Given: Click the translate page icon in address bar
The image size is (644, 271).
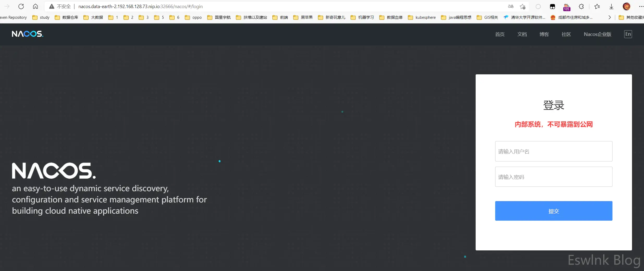Looking at the screenshot, I should tap(511, 6).
